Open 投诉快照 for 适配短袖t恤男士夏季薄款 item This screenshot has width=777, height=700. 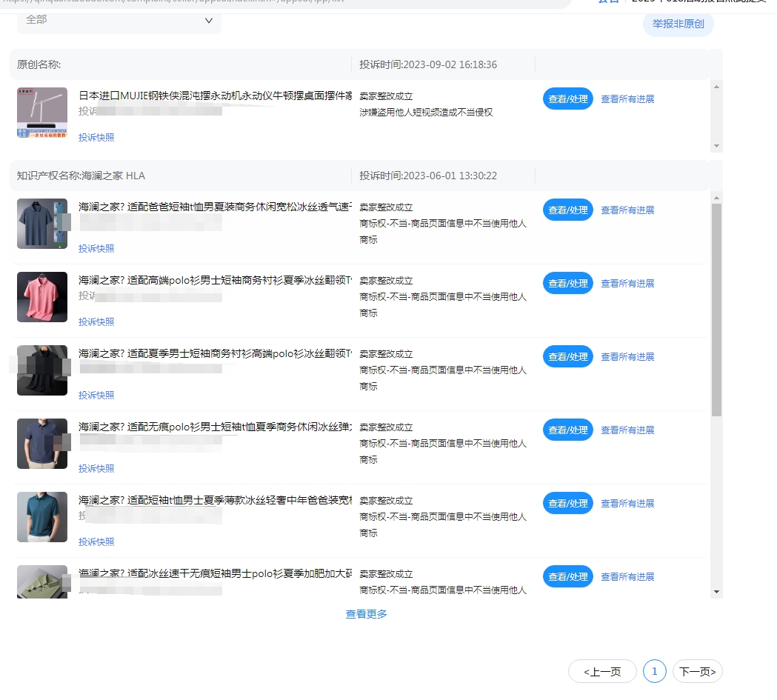click(x=96, y=541)
